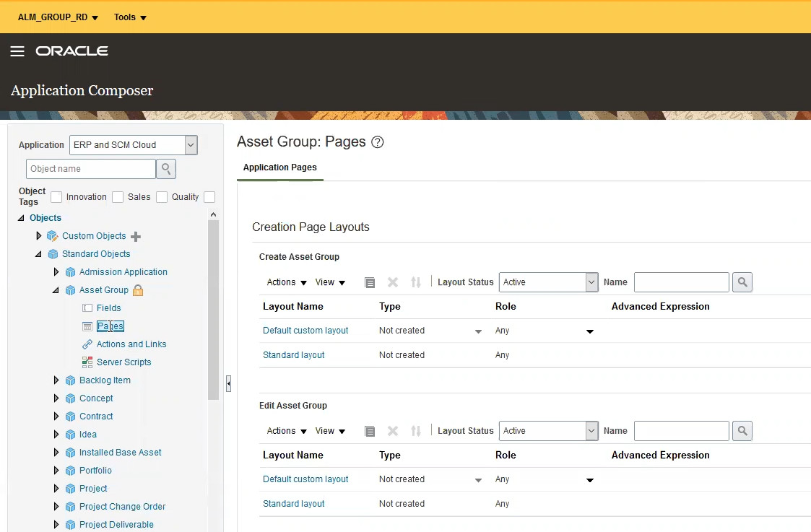Click Duplicate layout icon in Edit Asset Group toolbar

(369, 431)
